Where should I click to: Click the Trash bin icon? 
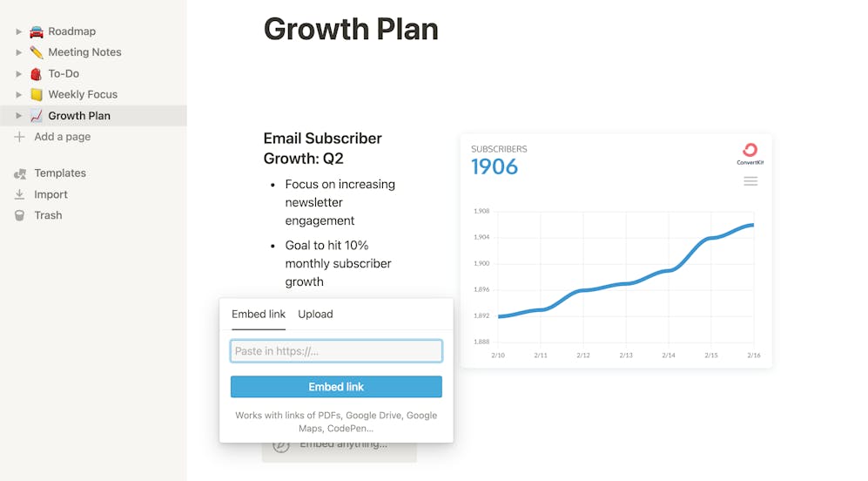[20, 215]
